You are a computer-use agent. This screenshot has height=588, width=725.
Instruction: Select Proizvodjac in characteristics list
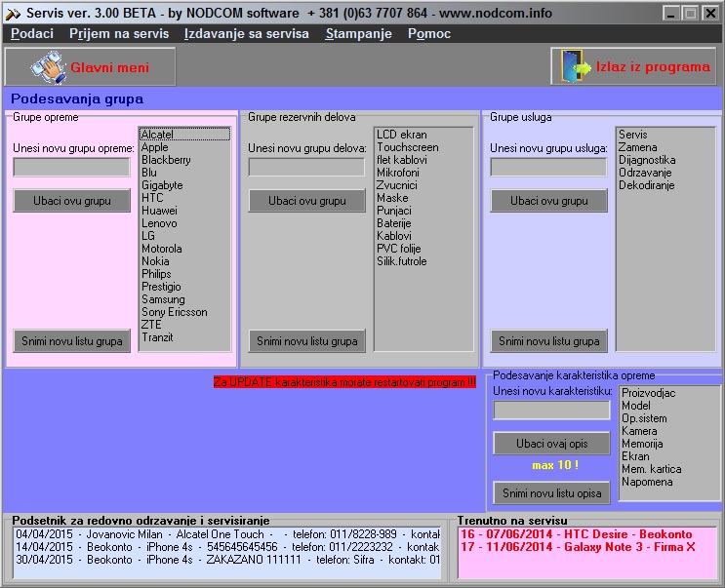(x=669, y=393)
